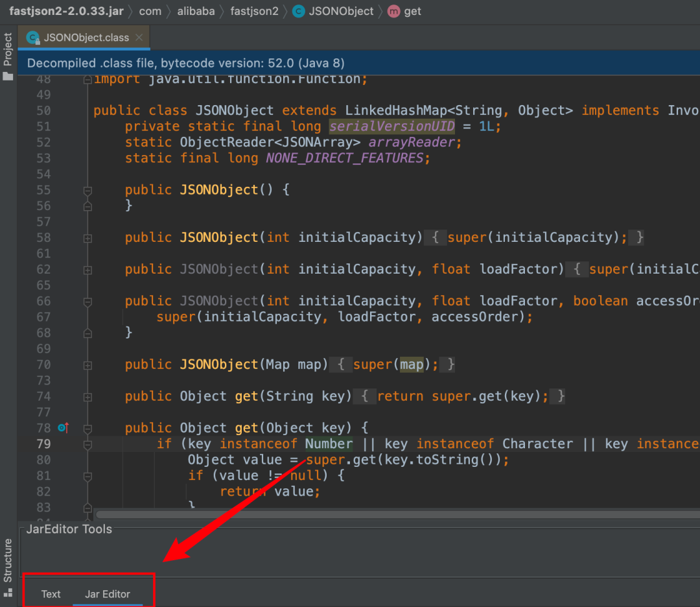
Task: Click the method icon in breadcrumb
Action: (394, 11)
